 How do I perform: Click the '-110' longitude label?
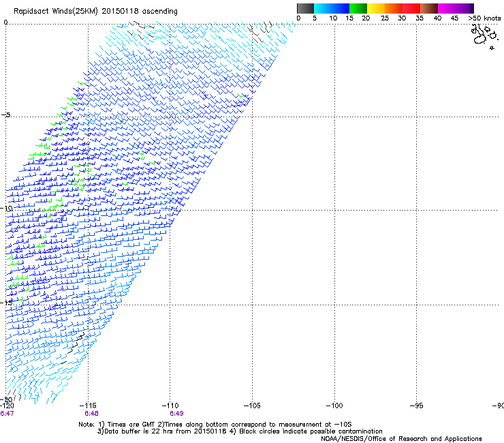click(x=170, y=406)
